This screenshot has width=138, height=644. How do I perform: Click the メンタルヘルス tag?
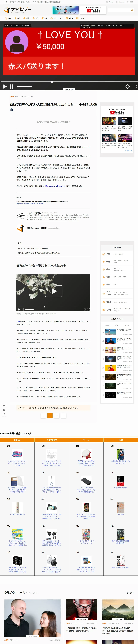pos(24,96)
